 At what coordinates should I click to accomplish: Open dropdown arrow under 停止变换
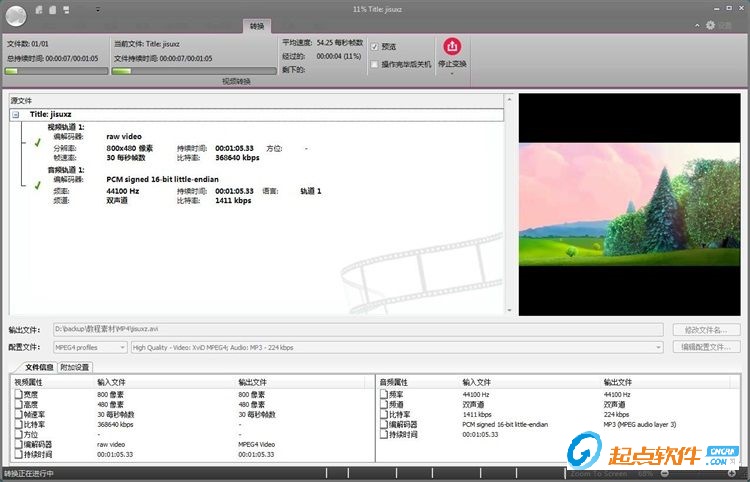coord(452,74)
